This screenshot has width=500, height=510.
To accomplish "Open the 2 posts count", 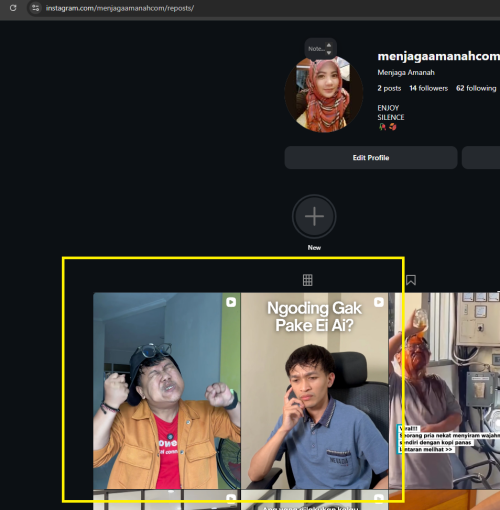I will [x=389, y=88].
